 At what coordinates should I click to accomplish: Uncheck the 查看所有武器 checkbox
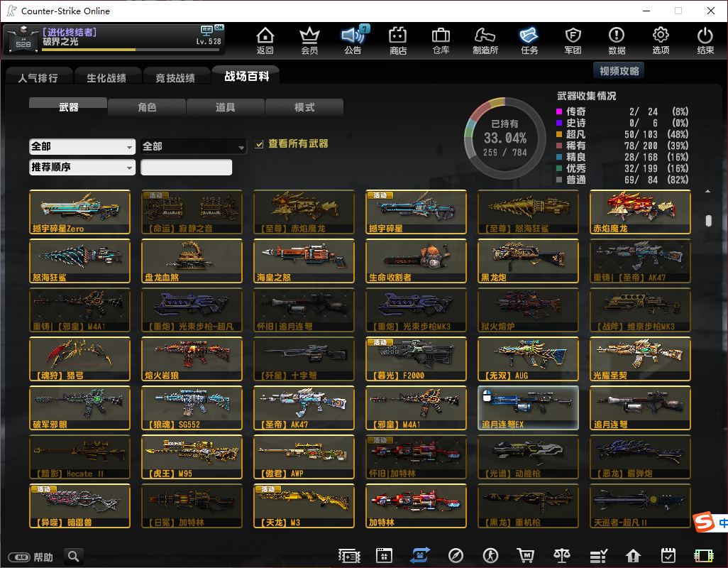pyautogui.click(x=260, y=144)
